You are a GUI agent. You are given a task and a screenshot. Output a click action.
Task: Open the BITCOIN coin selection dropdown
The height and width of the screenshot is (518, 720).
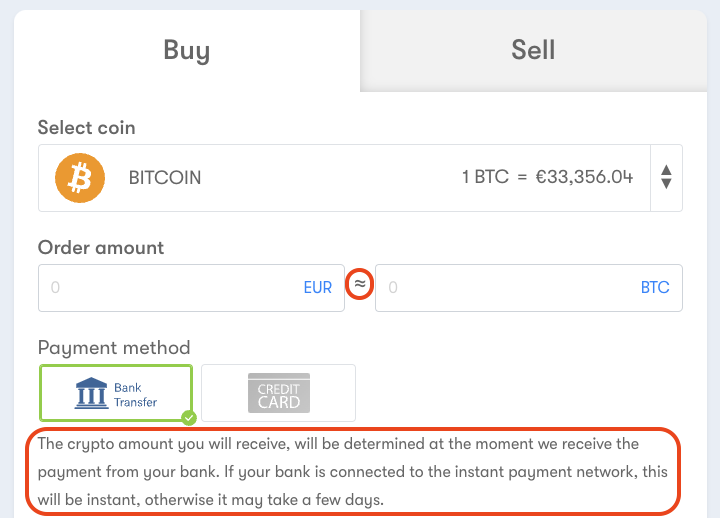point(360,178)
